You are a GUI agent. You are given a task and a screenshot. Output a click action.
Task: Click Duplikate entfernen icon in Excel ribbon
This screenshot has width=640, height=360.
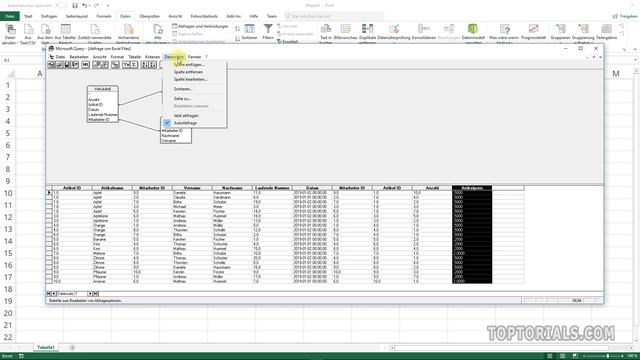(x=367, y=29)
